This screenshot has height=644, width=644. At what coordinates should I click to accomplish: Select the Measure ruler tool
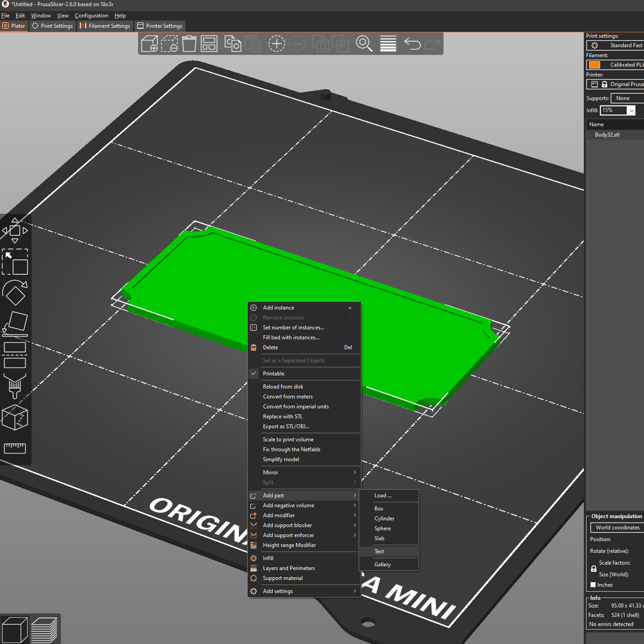[15, 448]
